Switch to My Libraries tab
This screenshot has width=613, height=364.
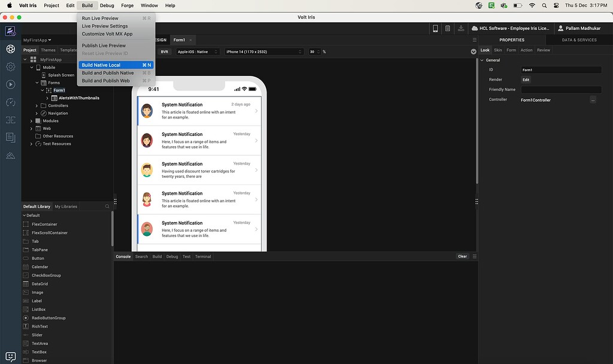(x=66, y=207)
